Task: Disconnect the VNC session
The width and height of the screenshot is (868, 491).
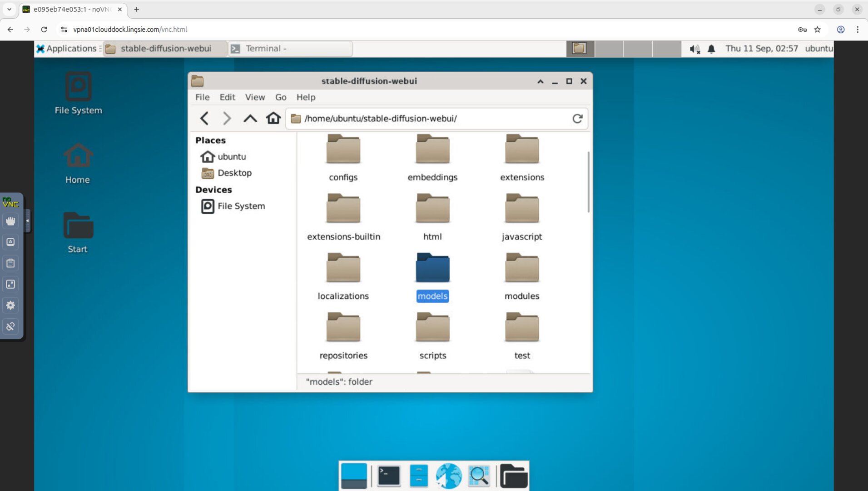Action: pos(10,326)
